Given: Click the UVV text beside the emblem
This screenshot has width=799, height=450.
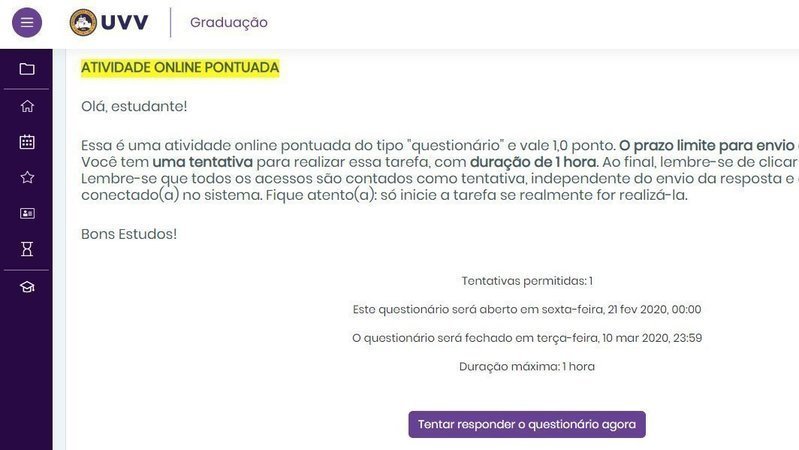Looking at the screenshot, I should (x=124, y=22).
